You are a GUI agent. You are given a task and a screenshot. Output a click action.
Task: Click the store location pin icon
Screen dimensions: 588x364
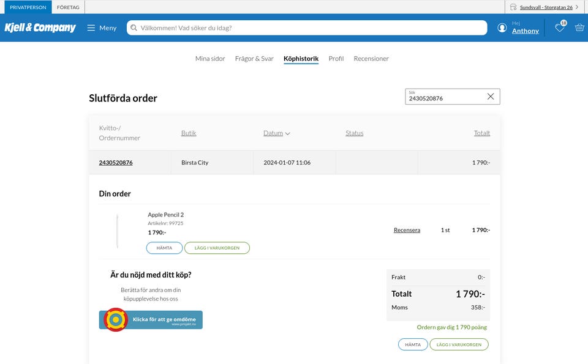tap(513, 7)
